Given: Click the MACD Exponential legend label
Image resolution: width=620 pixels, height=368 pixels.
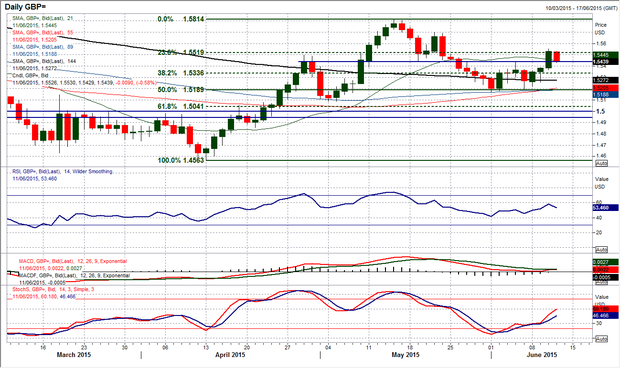Looking at the screenshot, I should pyautogui.click(x=73, y=261).
